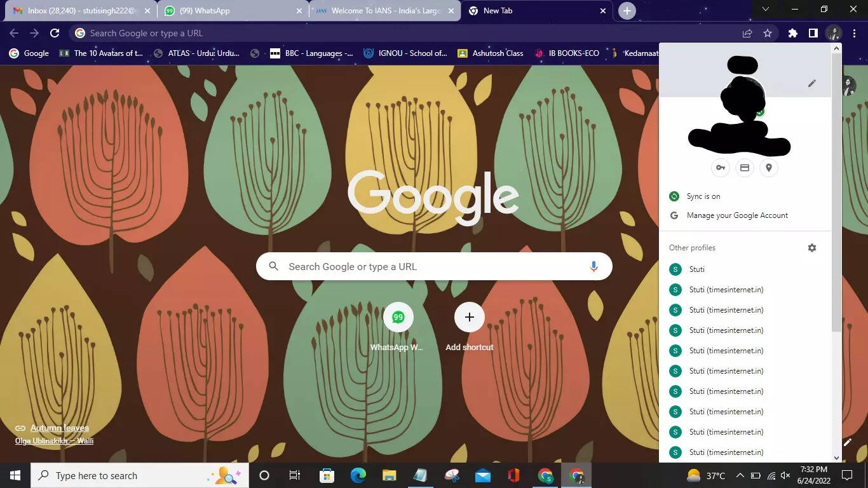Viewport: 868px width, 488px height.
Task: Open the Chrome extensions puzzle icon
Action: (x=792, y=33)
